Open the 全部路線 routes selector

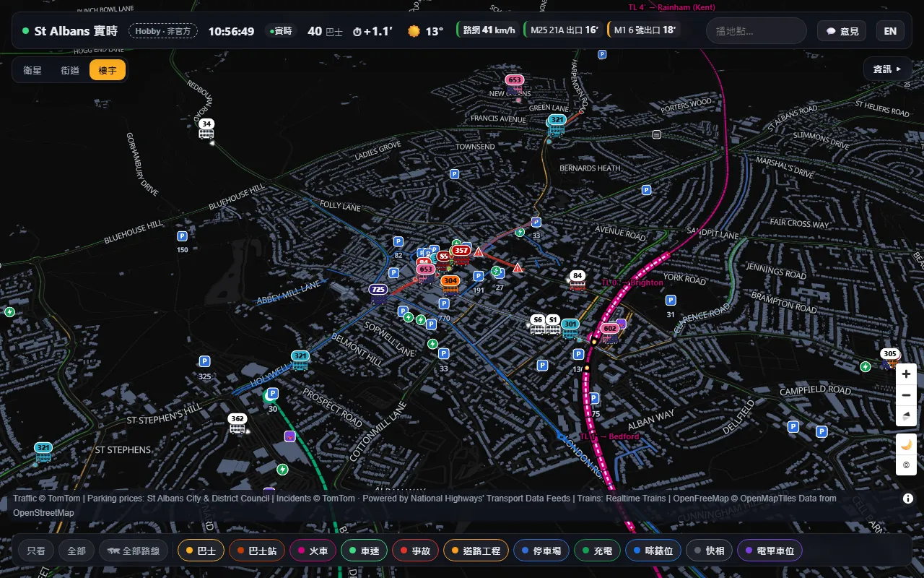coord(134,551)
